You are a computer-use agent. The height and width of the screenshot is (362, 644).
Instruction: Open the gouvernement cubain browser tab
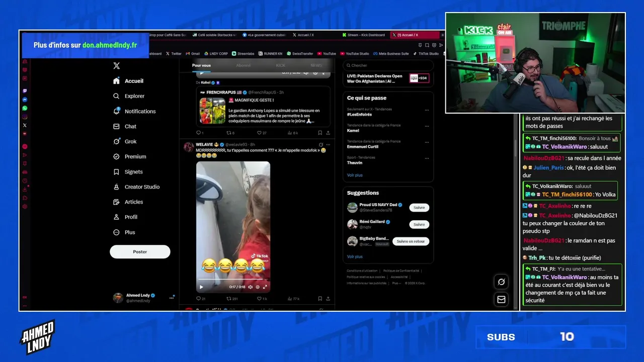[264, 35]
